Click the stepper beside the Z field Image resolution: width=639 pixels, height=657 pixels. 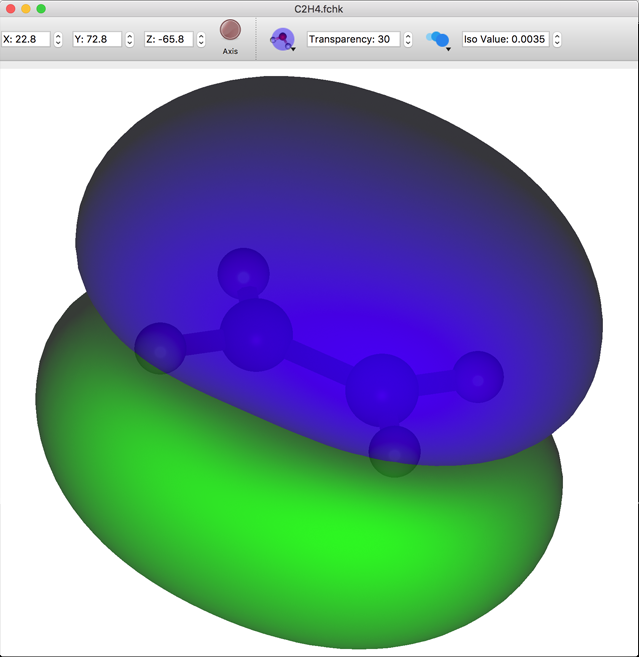(201, 39)
